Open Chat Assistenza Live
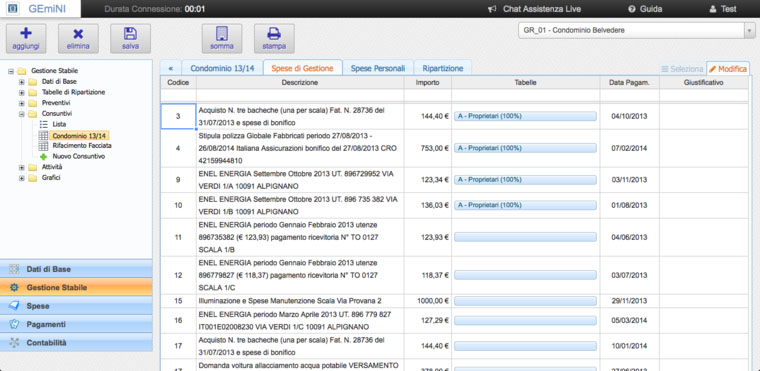The image size is (760, 371). point(535,9)
